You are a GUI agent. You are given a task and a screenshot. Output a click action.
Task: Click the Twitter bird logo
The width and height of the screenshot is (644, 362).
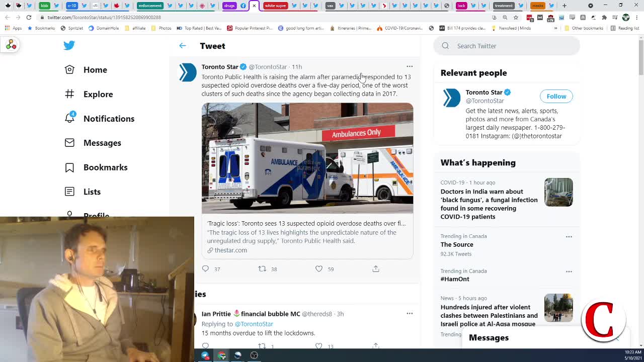[69, 45]
